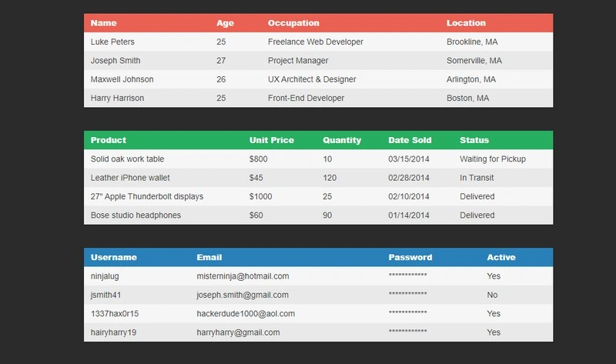Select the Luke Peters name cell
The height and width of the screenshot is (364, 616).
(112, 42)
